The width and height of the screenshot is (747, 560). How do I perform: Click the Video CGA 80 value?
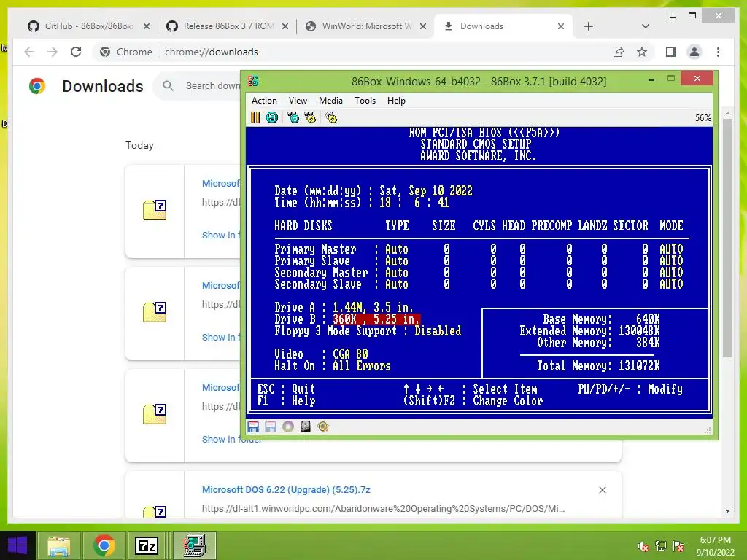click(350, 354)
